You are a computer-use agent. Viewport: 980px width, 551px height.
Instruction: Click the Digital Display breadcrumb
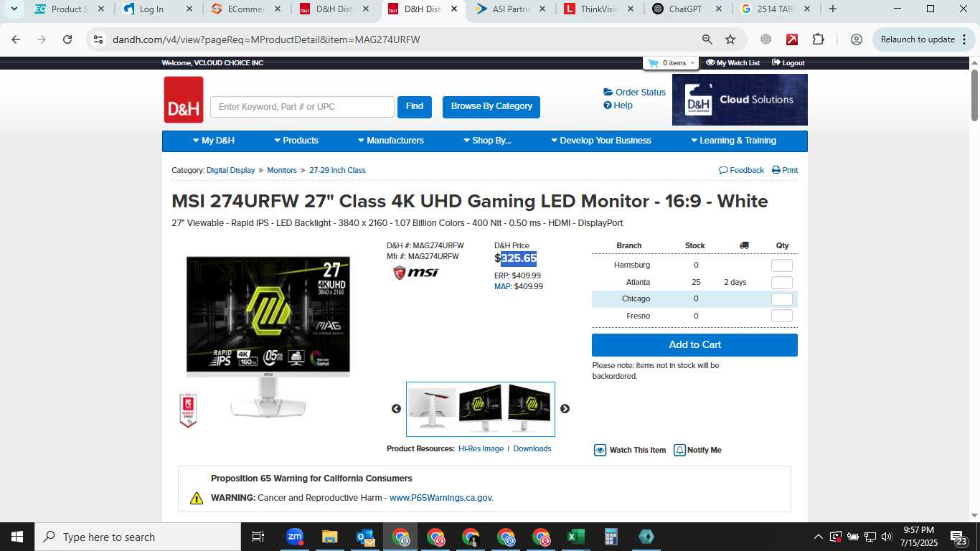click(x=230, y=171)
